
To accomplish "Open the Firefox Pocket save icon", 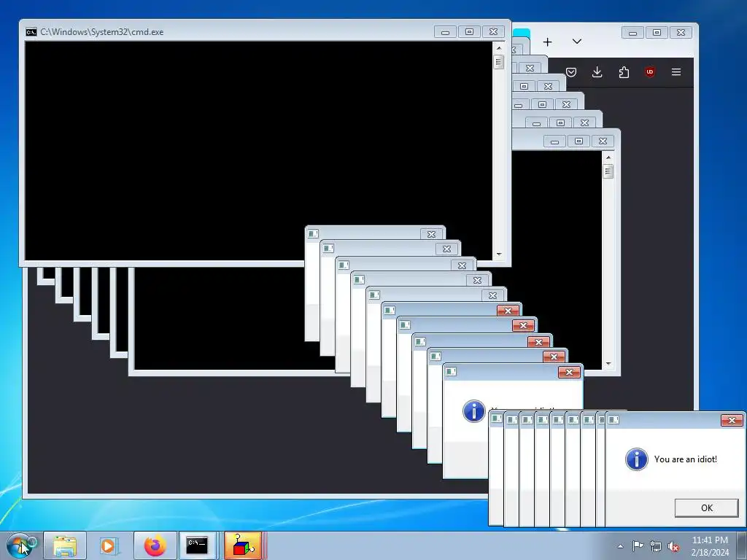I will pyautogui.click(x=571, y=72).
